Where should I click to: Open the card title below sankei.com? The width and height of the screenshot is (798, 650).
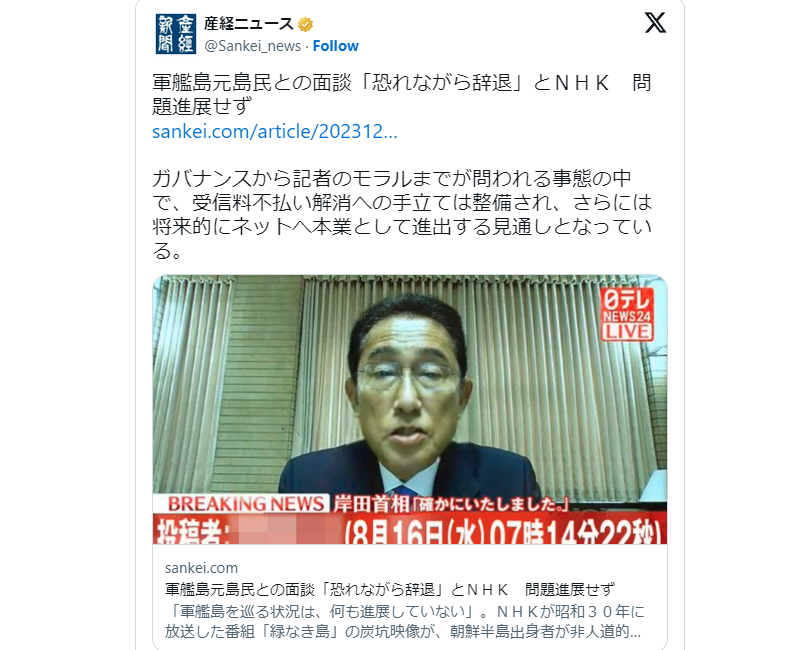pyautogui.click(x=389, y=589)
